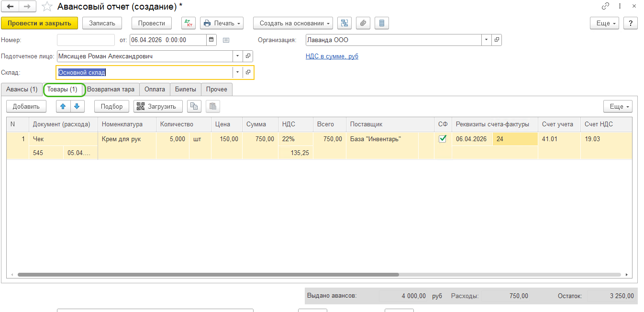This screenshot has width=644, height=312.
Task: Open the Возвратная тара tab
Action: pos(111,89)
